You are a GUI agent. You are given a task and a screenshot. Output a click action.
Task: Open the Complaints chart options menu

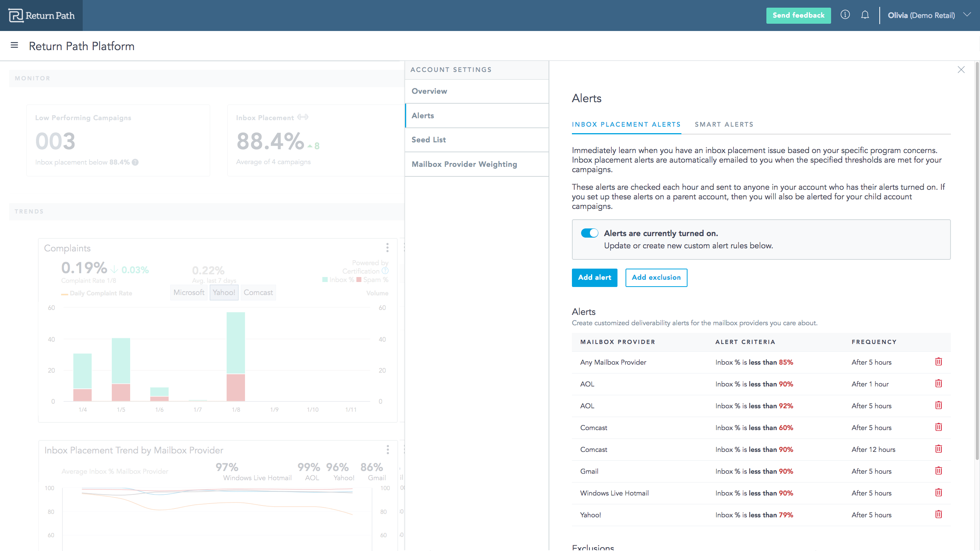pyautogui.click(x=387, y=248)
